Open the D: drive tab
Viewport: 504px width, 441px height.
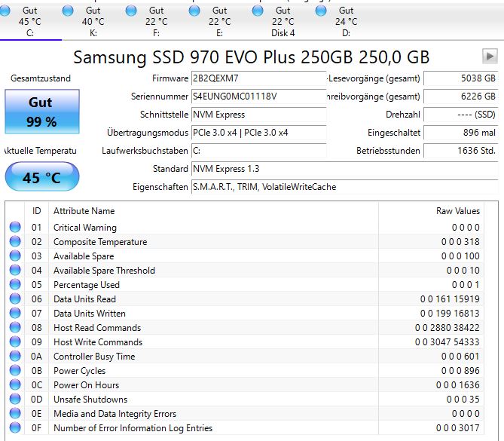click(x=347, y=22)
